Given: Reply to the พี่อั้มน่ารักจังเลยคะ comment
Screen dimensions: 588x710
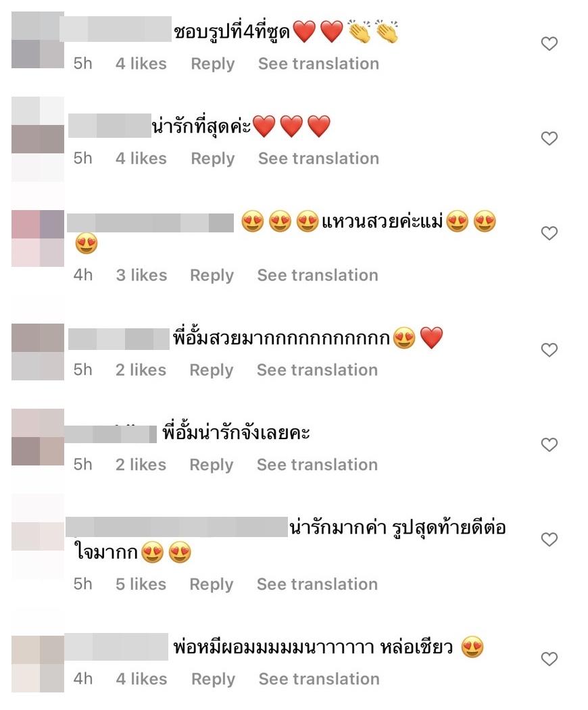Looking at the screenshot, I should click(x=211, y=465).
